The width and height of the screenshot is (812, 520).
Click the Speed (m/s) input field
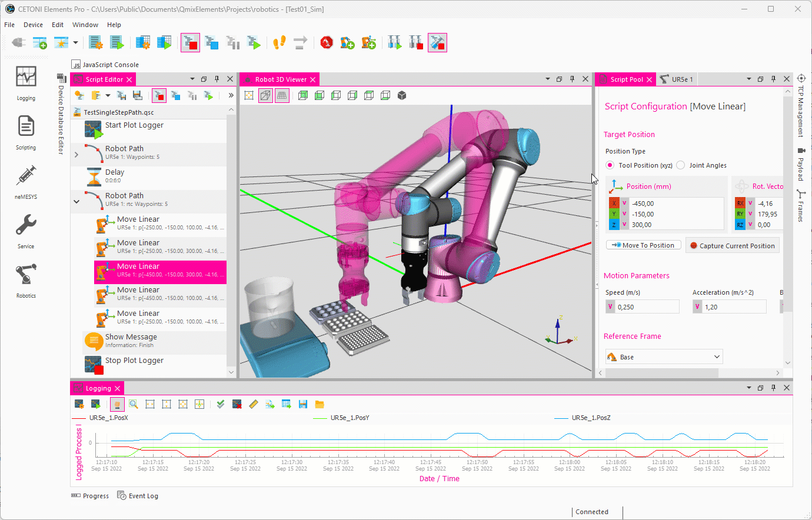point(647,307)
